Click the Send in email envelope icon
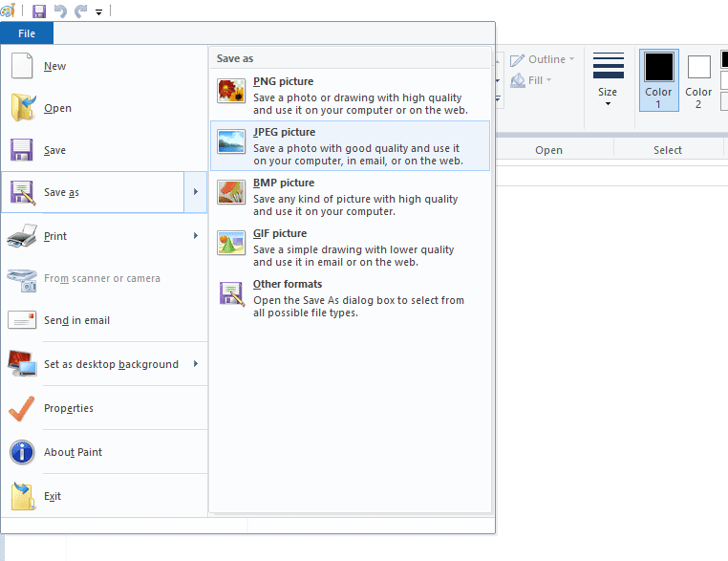 point(22,320)
